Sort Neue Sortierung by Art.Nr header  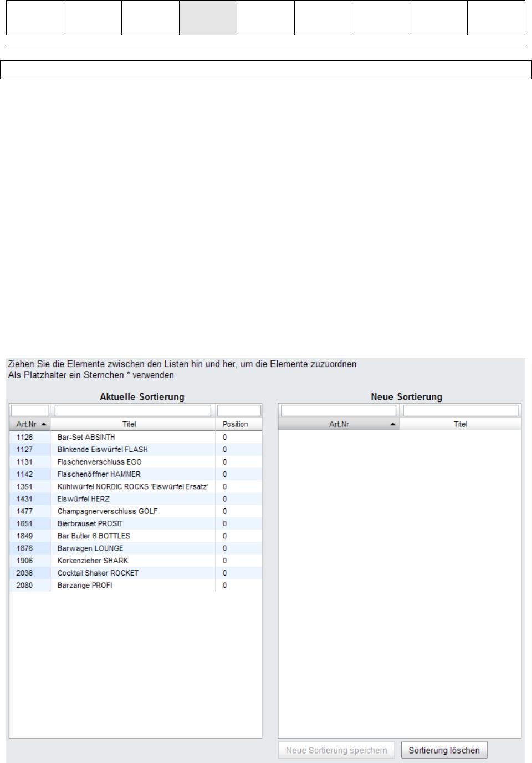pyautogui.click(x=339, y=424)
